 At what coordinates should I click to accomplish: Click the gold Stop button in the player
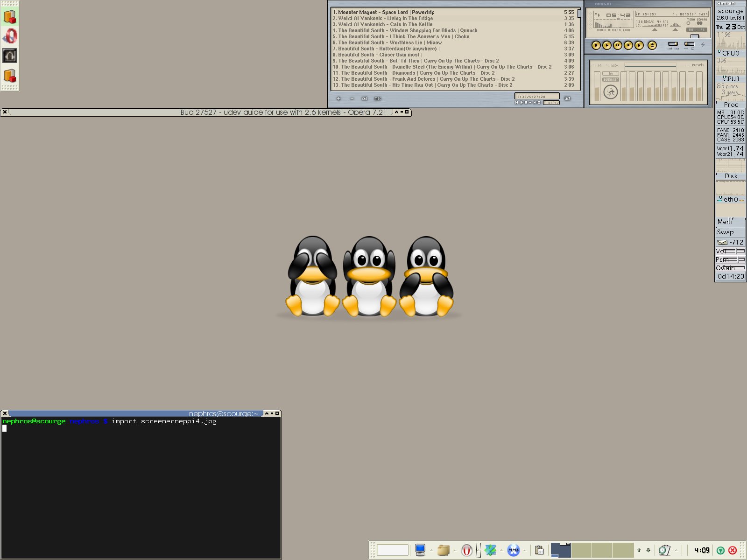[628, 45]
